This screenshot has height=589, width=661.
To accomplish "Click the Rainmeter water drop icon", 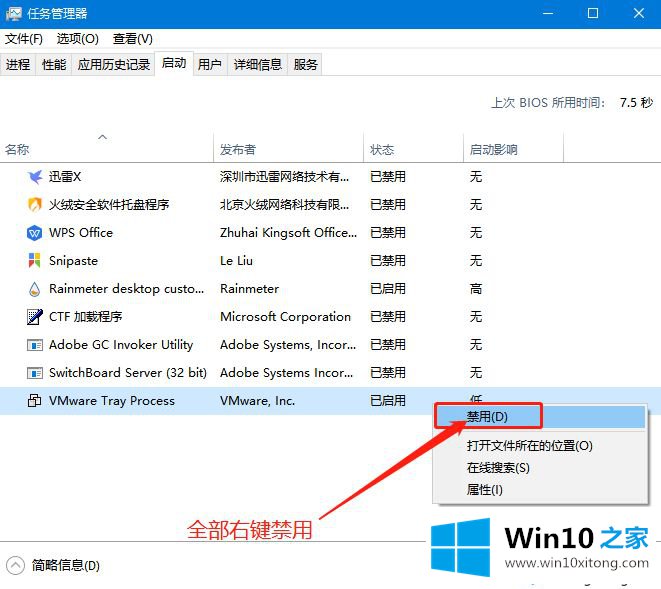I will (x=35, y=289).
